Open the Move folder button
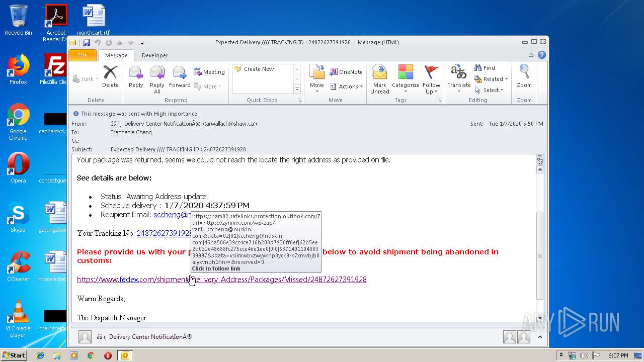 [x=317, y=79]
